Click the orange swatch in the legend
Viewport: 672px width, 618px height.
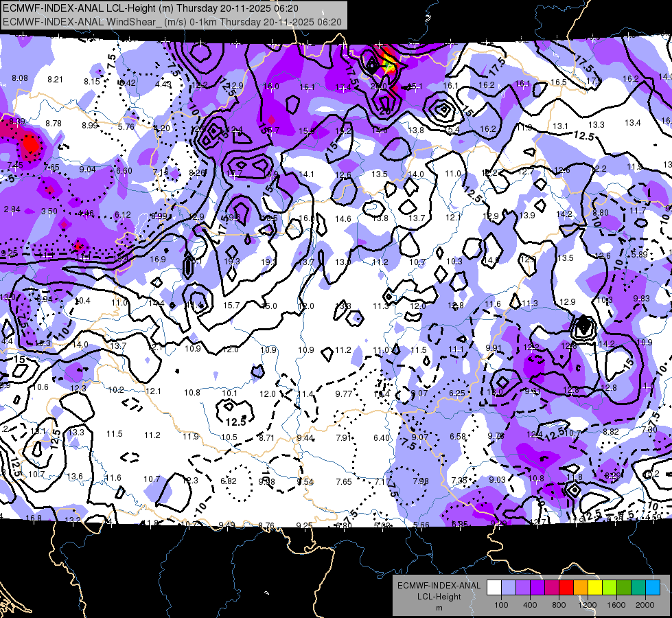coord(581,588)
